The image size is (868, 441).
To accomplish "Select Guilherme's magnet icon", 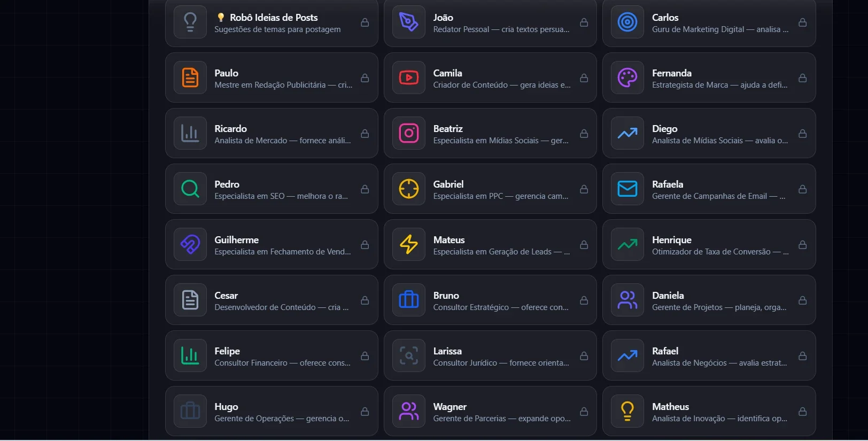I will 190,244.
